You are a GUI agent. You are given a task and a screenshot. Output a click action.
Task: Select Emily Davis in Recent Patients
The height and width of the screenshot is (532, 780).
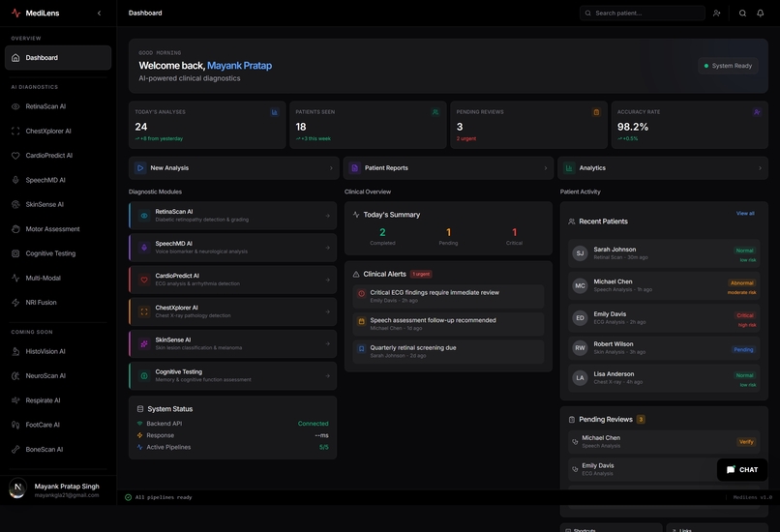coord(664,318)
